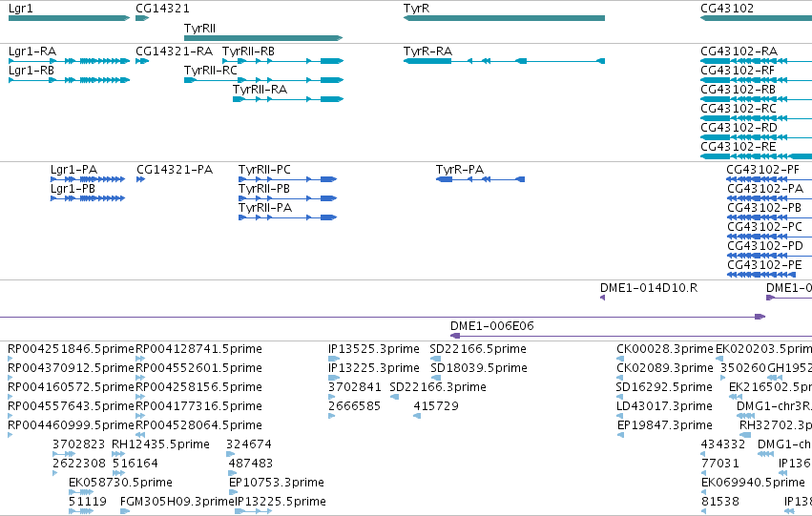Open EST RP004528064.5prime

pyautogui.click(x=198, y=426)
